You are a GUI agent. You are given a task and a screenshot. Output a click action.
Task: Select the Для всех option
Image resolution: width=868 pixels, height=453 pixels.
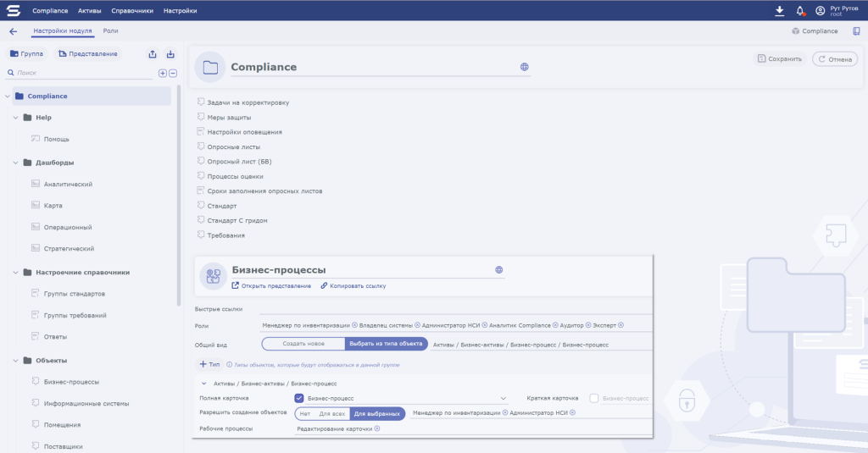(x=331, y=413)
